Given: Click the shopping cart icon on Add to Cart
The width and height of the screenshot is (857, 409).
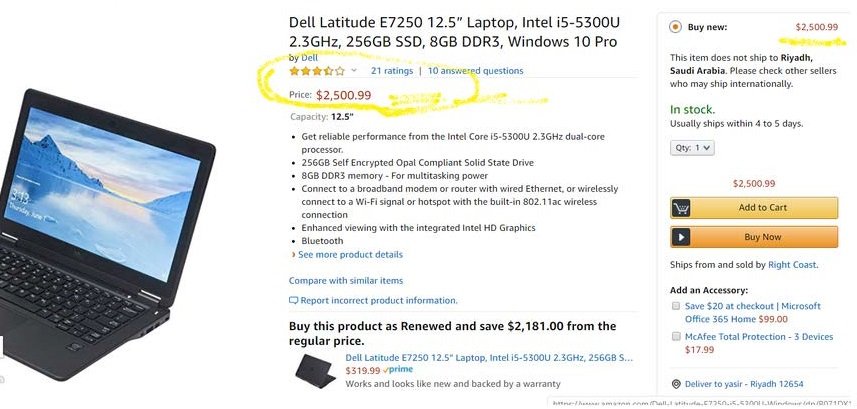Looking at the screenshot, I should pos(682,208).
